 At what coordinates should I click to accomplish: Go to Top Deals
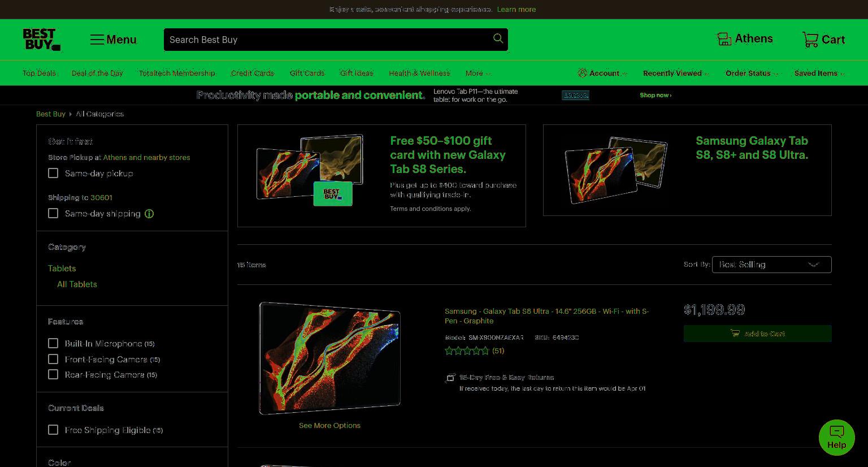40,73
